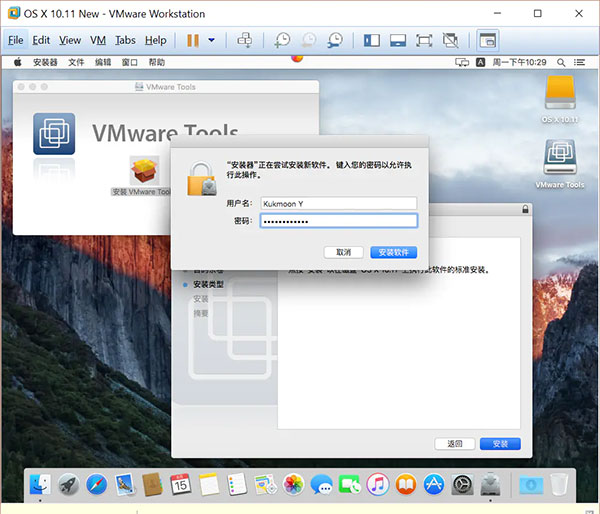This screenshot has width=600, height=514.
Task: Open the 安装器 menu in macOS menu bar
Action: [x=45, y=62]
